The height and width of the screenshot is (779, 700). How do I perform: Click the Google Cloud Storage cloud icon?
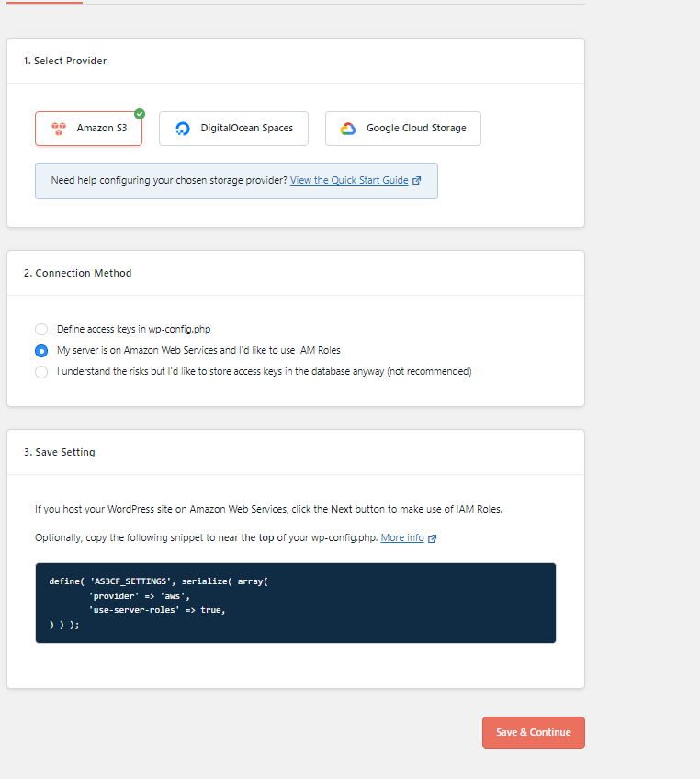click(347, 128)
